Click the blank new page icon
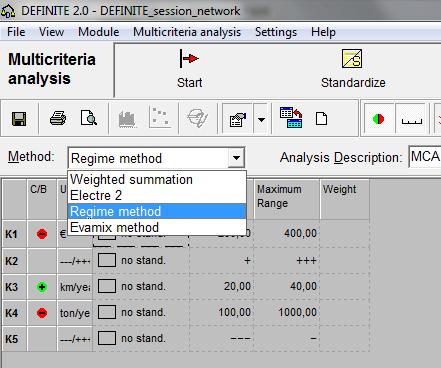This screenshot has width=441, height=368. (321, 119)
